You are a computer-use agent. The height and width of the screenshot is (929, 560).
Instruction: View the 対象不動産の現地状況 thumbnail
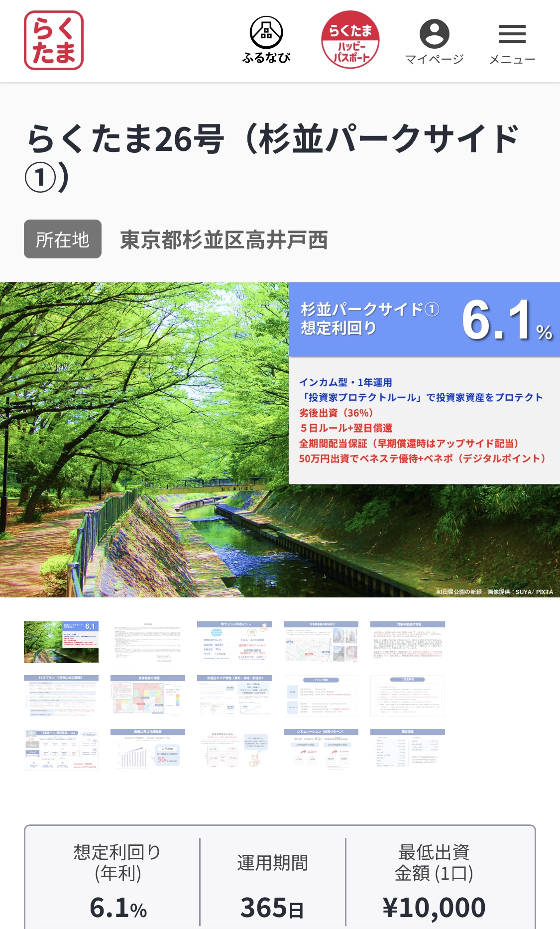point(321,642)
